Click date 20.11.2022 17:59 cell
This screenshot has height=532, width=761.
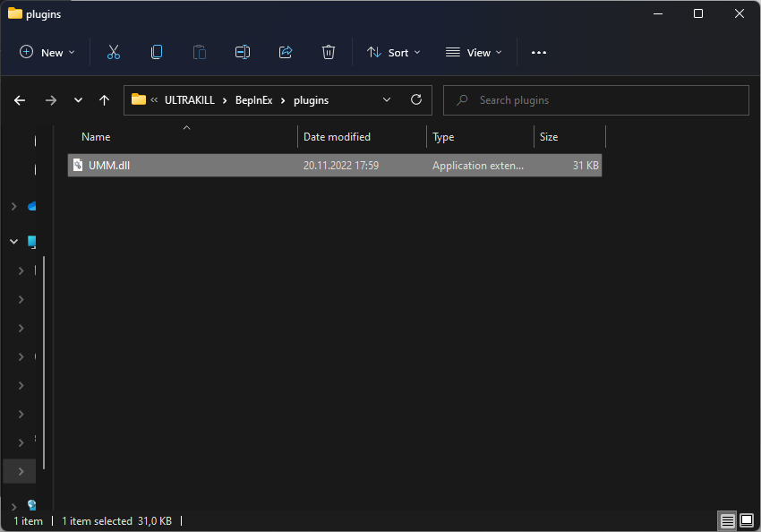[341, 166]
